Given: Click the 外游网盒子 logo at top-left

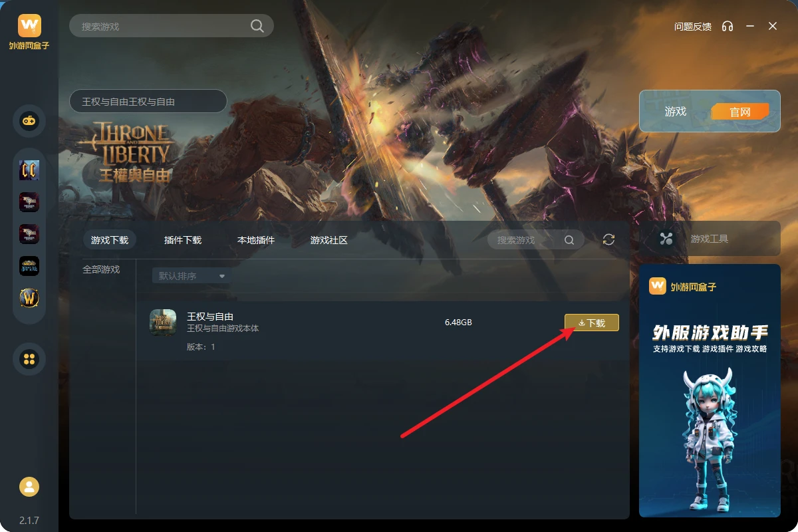Looking at the screenshot, I should click(29, 33).
